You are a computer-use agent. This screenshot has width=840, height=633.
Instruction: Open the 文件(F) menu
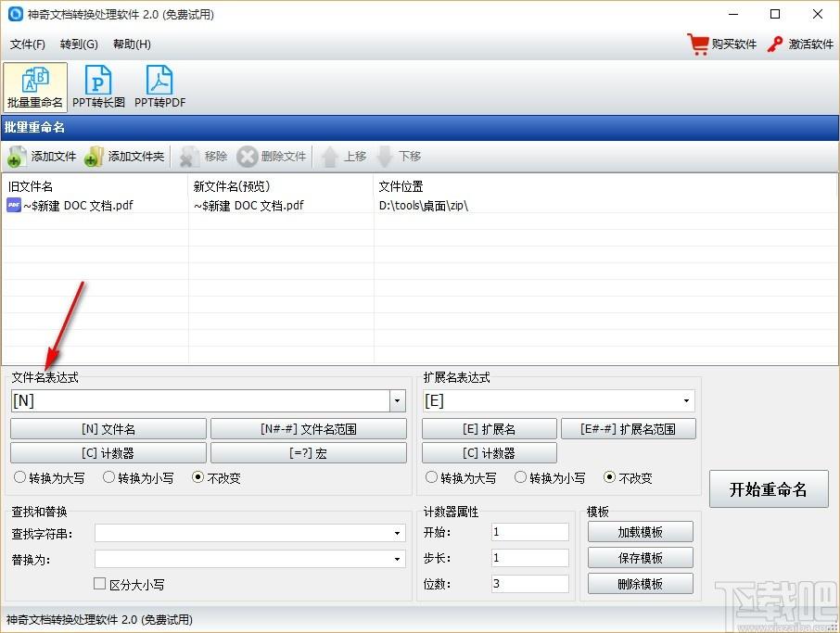[28, 44]
